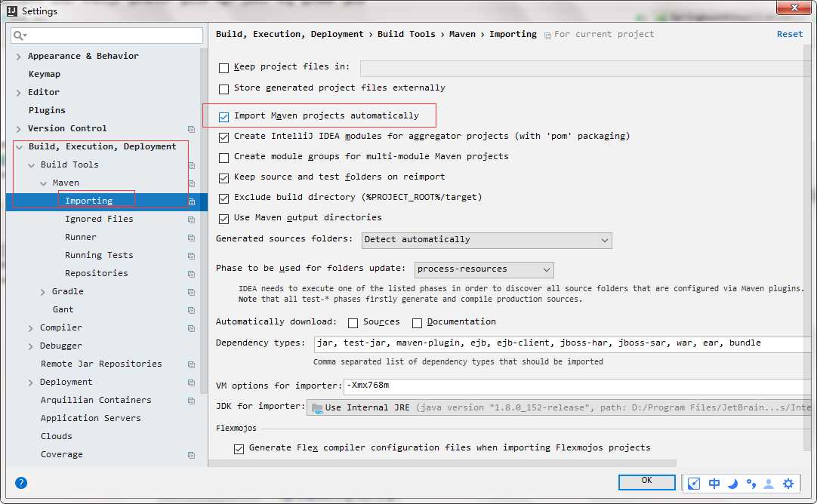Click the help question mark icon

pos(21,483)
